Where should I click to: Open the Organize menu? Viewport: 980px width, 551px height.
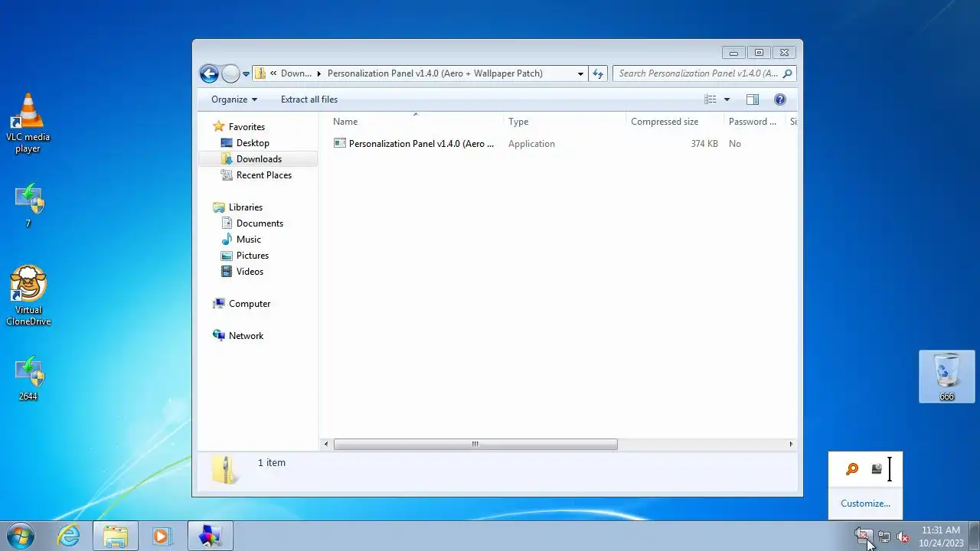(x=234, y=99)
